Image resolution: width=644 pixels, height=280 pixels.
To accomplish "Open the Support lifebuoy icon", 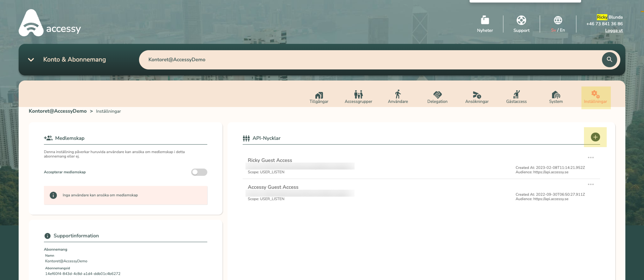I will click(521, 20).
